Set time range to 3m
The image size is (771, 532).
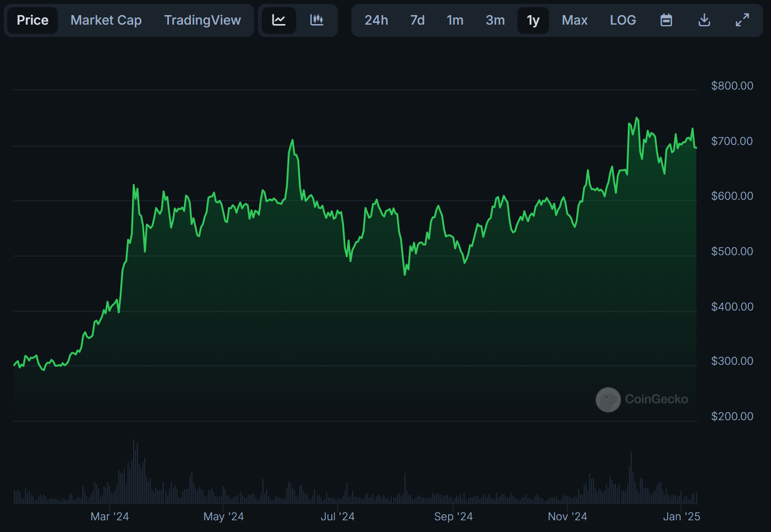pyautogui.click(x=495, y=20)
